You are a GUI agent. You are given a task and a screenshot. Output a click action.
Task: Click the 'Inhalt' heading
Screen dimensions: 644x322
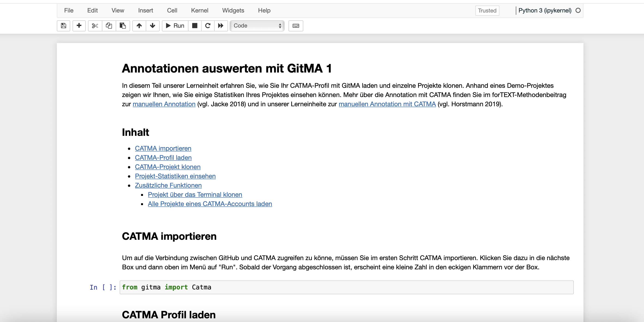coord(136,132)
